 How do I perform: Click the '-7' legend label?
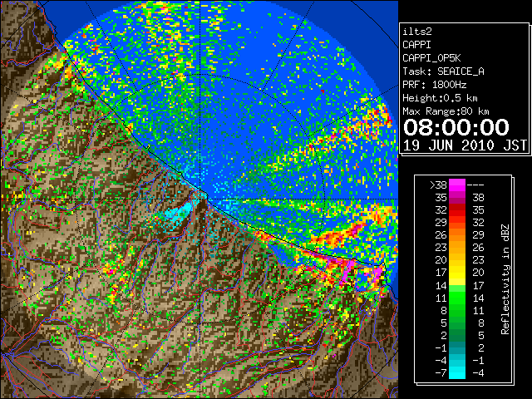441,373
